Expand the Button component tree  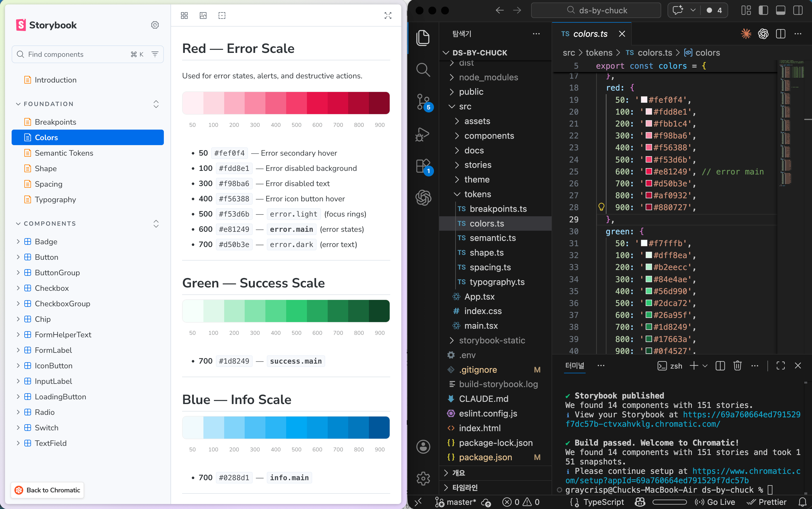18,257
